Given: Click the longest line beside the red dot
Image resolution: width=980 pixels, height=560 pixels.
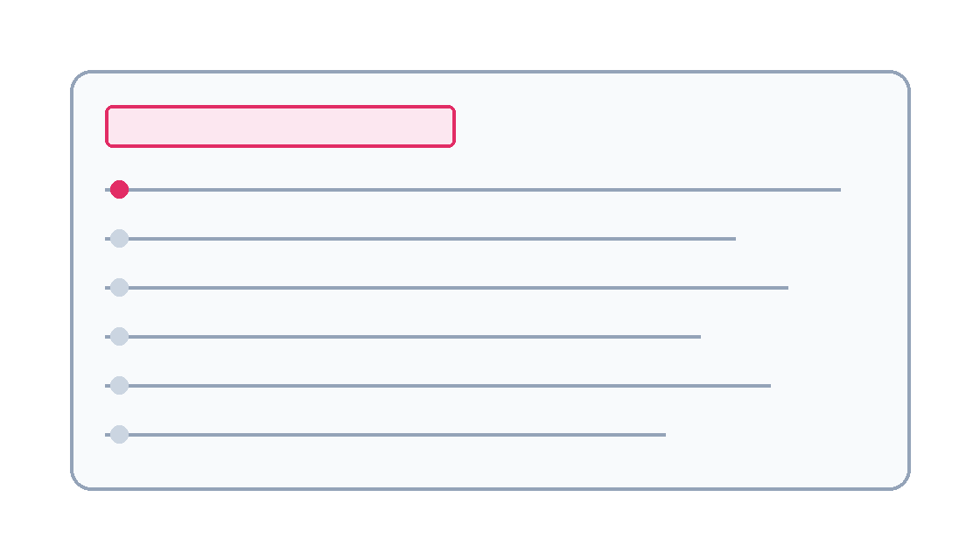Looking at the screenshot, I should point(481,190).
